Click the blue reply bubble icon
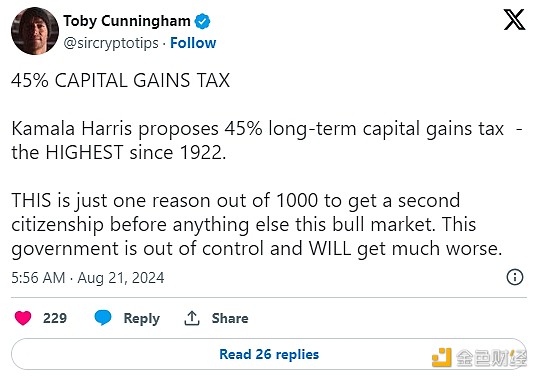 103,318
